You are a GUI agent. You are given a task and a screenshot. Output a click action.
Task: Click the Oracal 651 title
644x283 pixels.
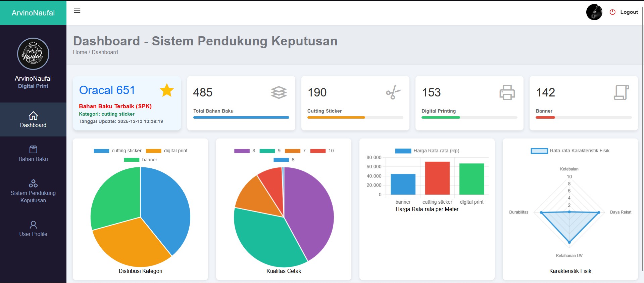pyautogui.click(x=107, y=90)
